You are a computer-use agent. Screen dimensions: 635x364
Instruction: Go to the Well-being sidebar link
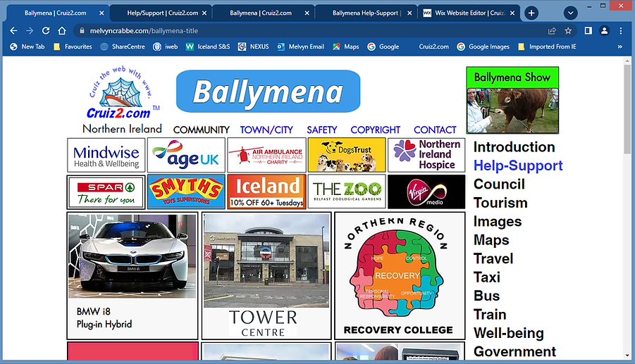pos(509,333)
